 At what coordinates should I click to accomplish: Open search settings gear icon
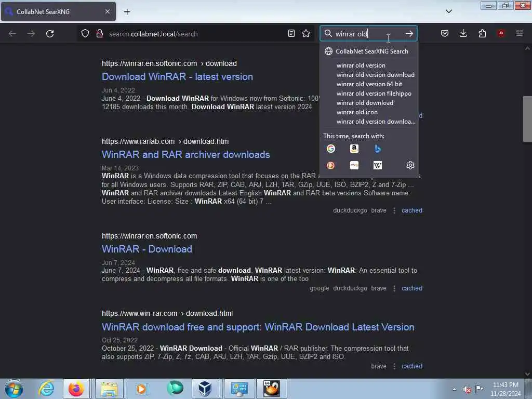[x=410, y=165]
